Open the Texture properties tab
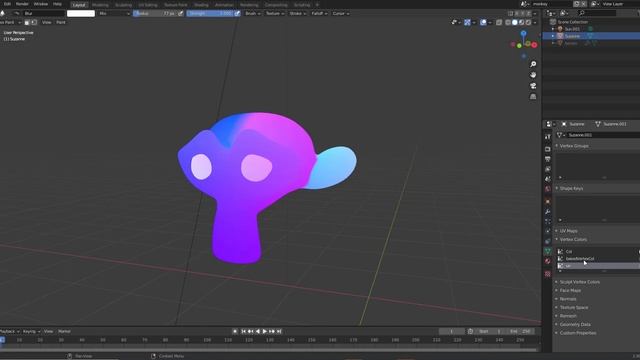Image resolution: width=640 pixels, height=360 pixels. (548, 274)
